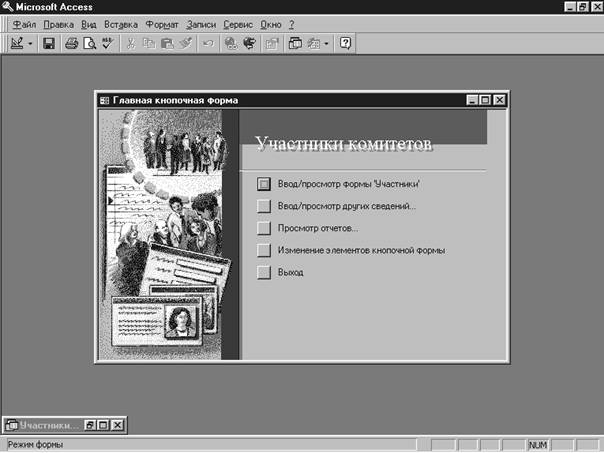
Task: Open the Web toolbar icon
Action: pos(249,43)
